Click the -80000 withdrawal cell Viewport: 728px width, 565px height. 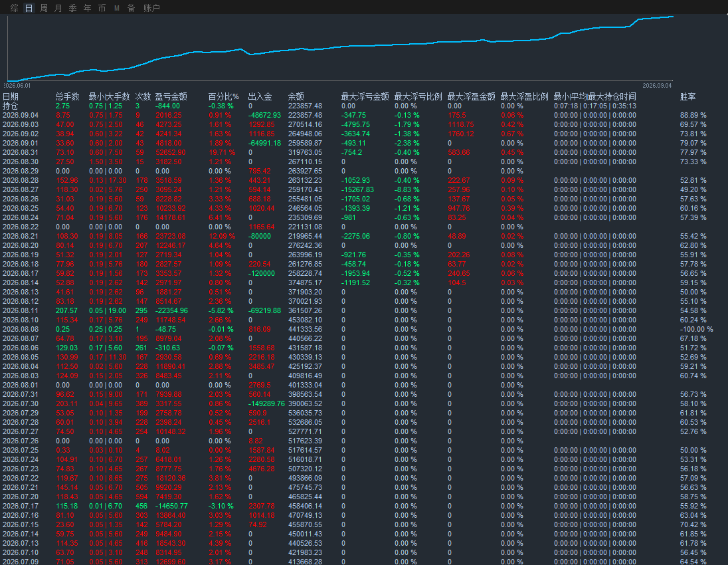point(260,236)
